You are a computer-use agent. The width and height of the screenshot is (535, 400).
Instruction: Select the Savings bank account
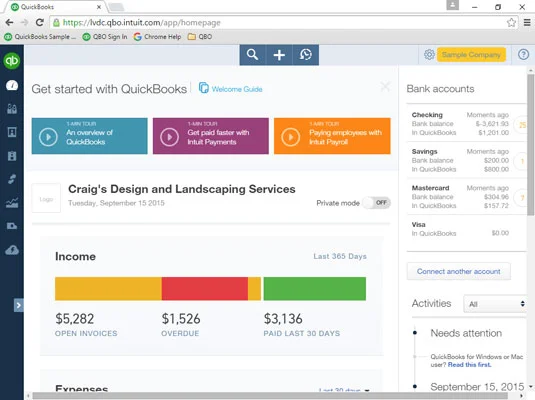pos(460,160)
